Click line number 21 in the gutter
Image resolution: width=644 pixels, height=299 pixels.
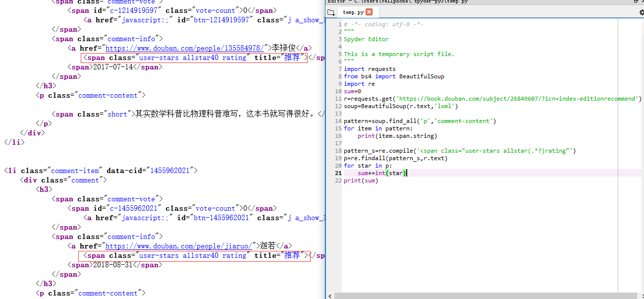point(338,173)
